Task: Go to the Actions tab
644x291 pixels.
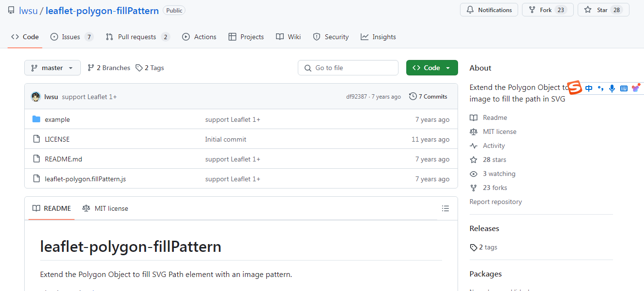Action: point(199,37)
